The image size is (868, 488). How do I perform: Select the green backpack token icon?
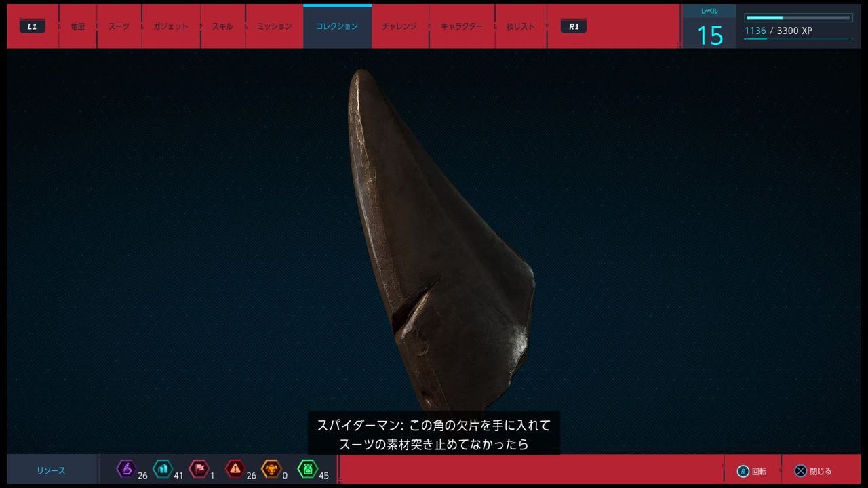[x=307, y=468]
